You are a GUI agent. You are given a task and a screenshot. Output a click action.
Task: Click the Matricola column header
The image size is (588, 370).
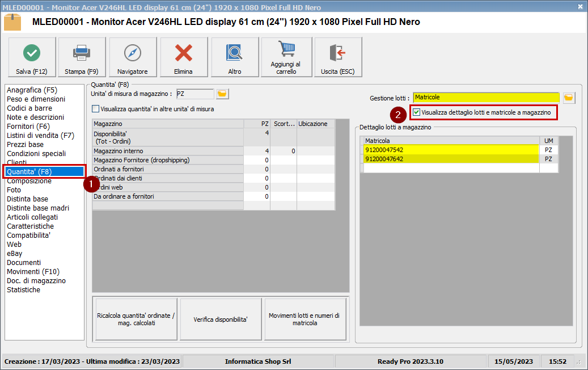coord(451,141)
